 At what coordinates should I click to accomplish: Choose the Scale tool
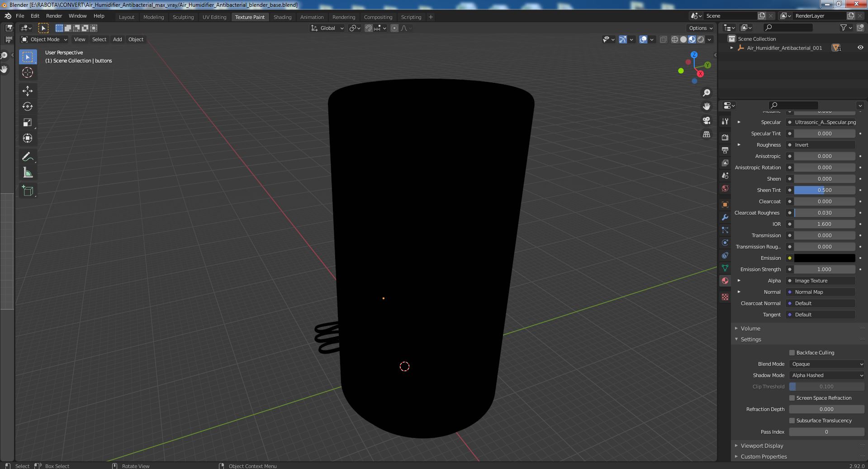point(28,122)
